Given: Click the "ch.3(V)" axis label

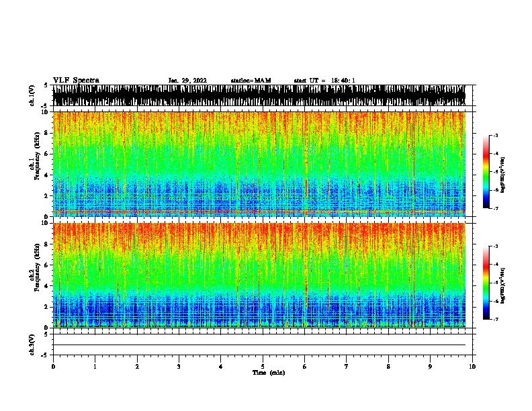Looking at the screenshot, I should (x=32, y=345).
